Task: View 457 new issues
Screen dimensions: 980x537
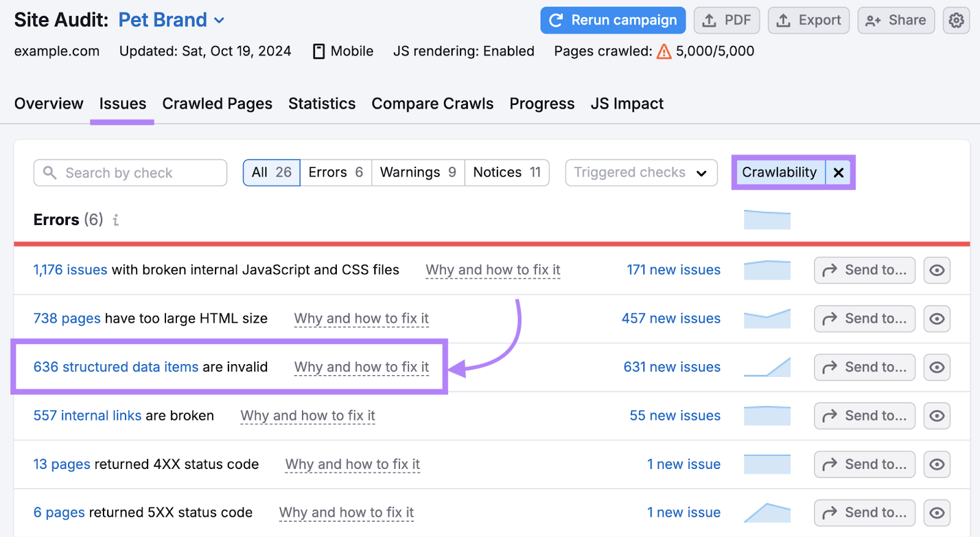Action: [671, 319]
